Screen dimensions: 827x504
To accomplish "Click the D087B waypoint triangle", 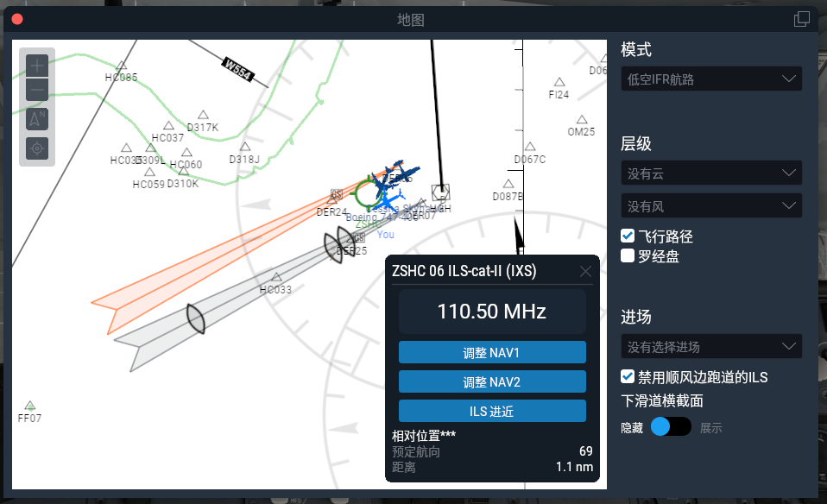I will 508,184.
